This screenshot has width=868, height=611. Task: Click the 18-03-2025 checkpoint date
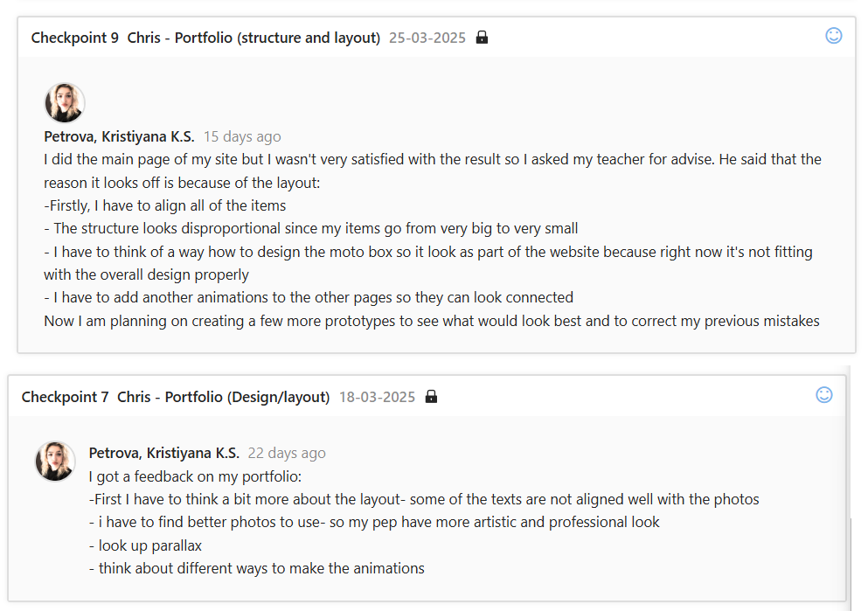click(377, 397)
